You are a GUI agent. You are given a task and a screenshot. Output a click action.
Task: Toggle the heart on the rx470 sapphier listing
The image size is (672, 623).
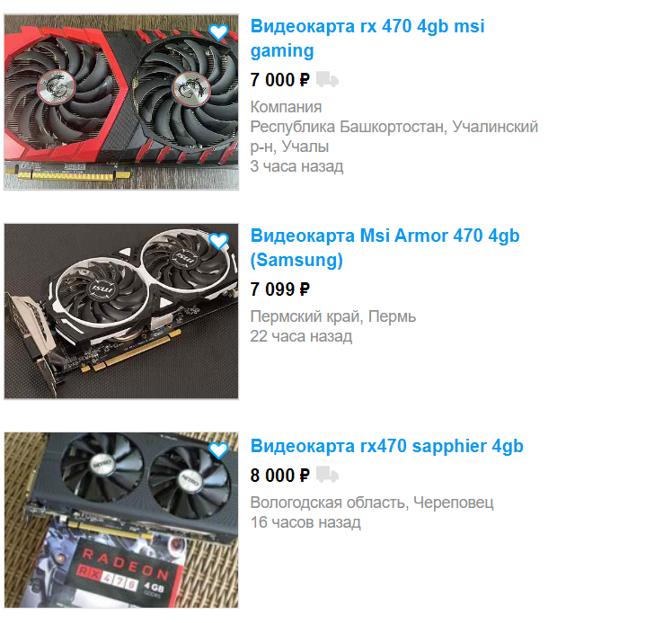(x=218, y=450)
